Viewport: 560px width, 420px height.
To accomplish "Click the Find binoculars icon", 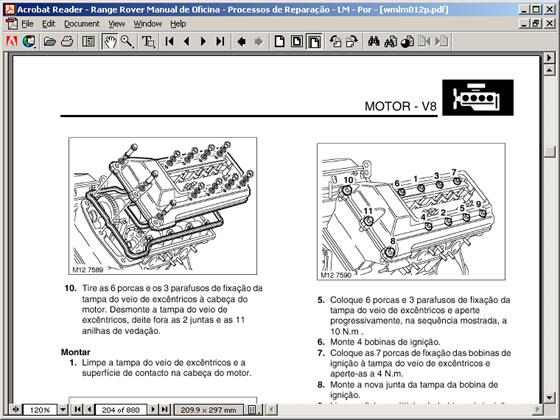I will click(x=373, y=42).
